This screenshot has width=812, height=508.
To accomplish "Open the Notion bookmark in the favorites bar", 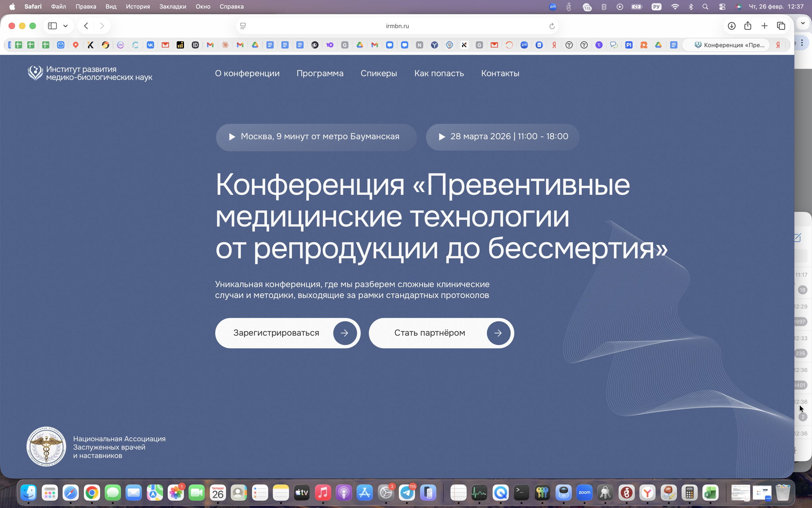I will click(x=419, y=45).
